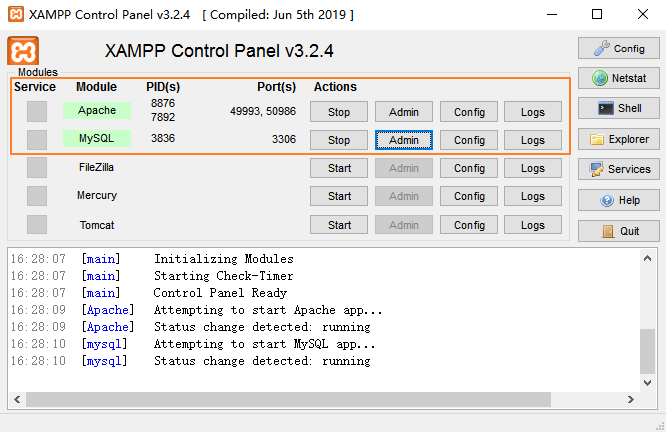Click 'Attempting to start Apache app...' log line
The image size is (666, 432).
click(x=268, y=310)
